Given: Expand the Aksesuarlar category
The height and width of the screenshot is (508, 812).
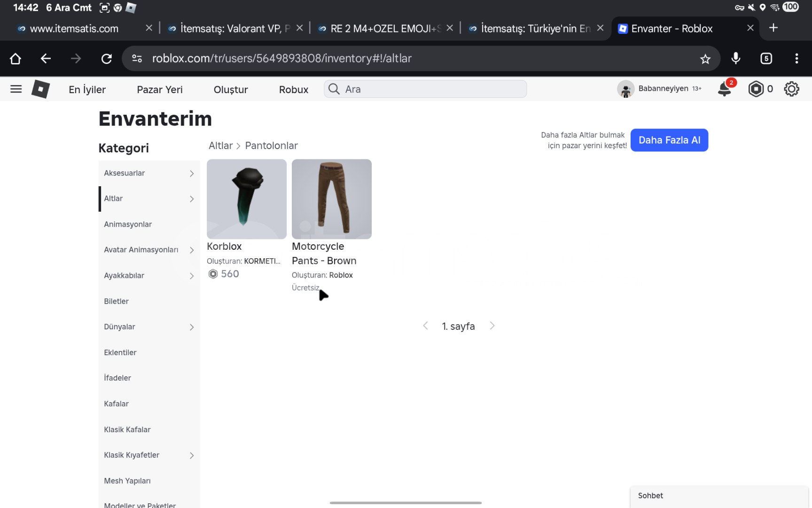Looking at the screenshot, I should (192, 174).
